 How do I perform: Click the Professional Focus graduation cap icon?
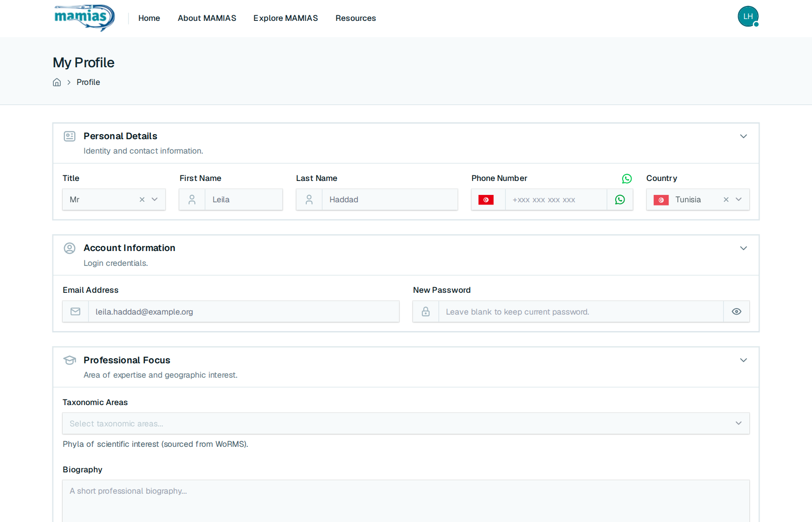click(70, 361)
